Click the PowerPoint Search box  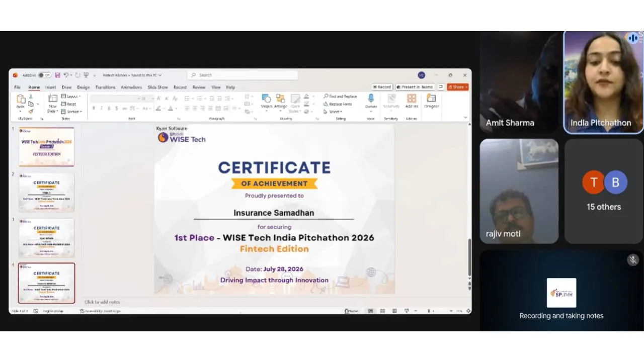click(243, 75)
